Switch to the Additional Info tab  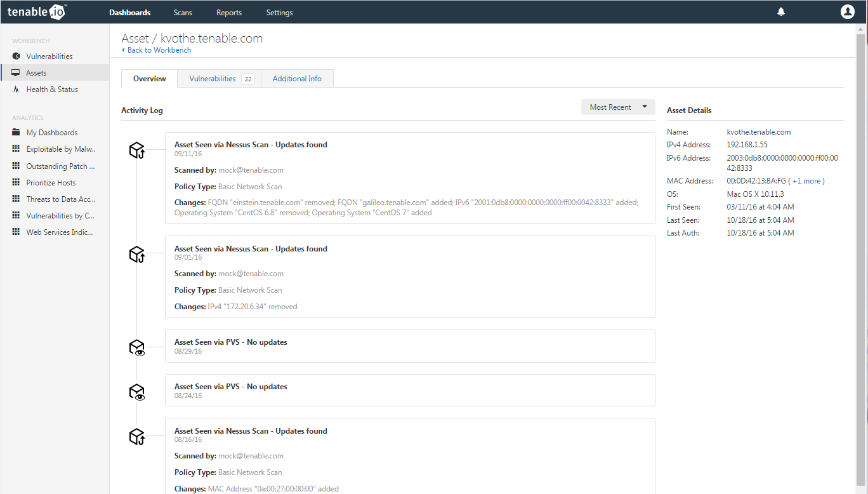(x=297, y=79)
